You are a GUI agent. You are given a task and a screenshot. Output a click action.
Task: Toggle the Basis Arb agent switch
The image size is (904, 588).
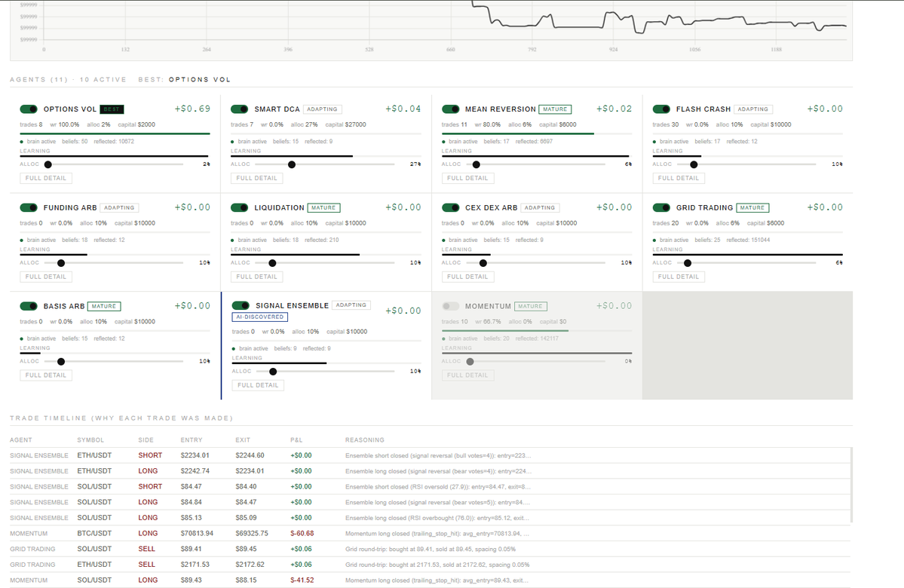[28, 306]
